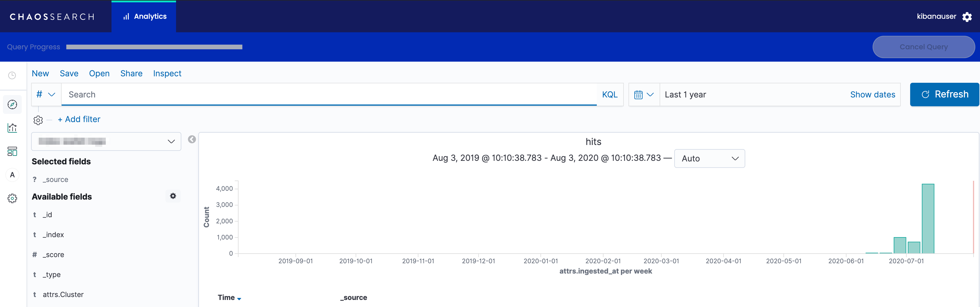Image resolution: width=980 pixels, height=307 pixels.
Task: Click Save in the top menu
Action: tap(69, 73)
